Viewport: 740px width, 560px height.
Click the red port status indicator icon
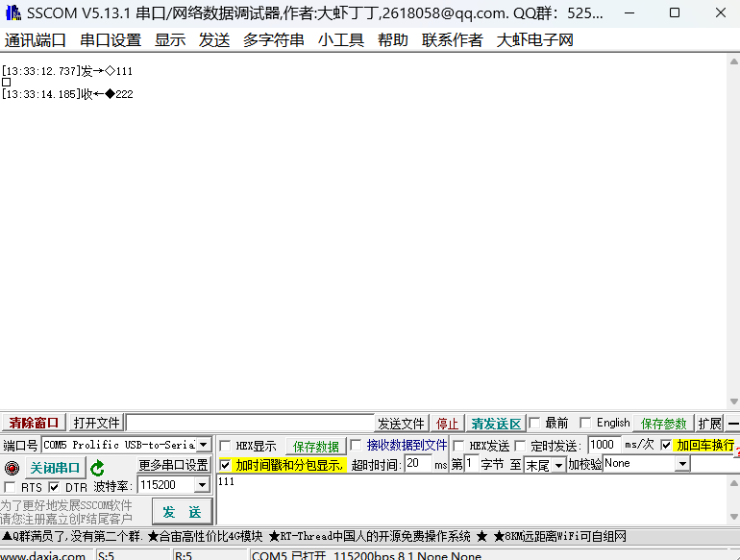coord(12,468)
